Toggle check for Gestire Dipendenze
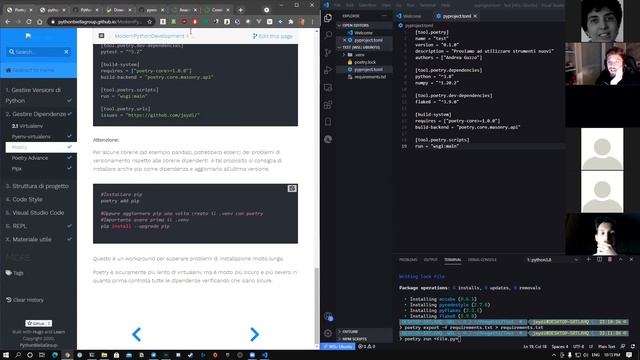Viewport: 640px width, 360px height. tap(69, 114)
